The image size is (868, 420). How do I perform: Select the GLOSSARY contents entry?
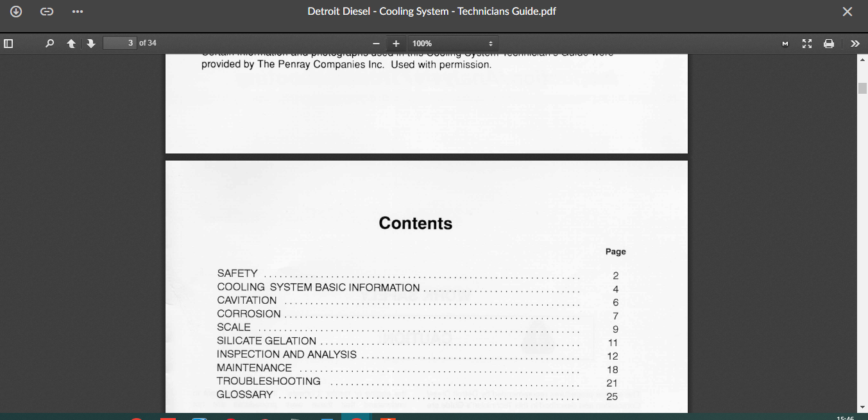(x=245, y=395)
